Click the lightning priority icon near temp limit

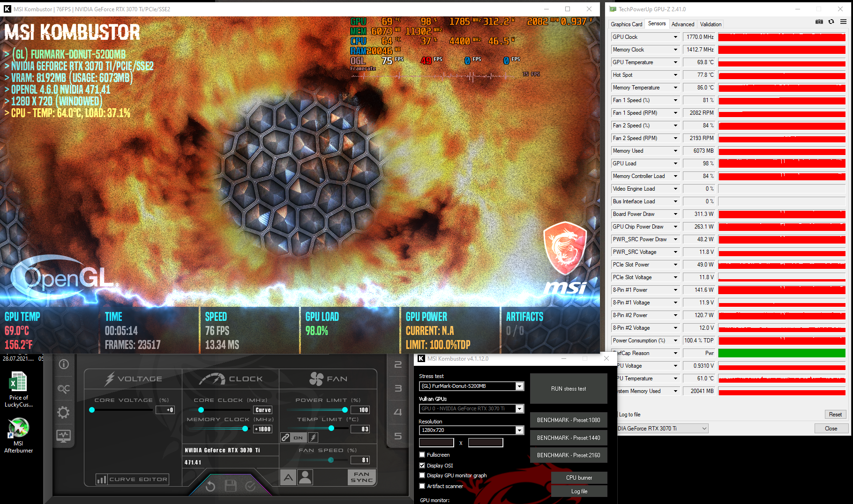(313, 437)
